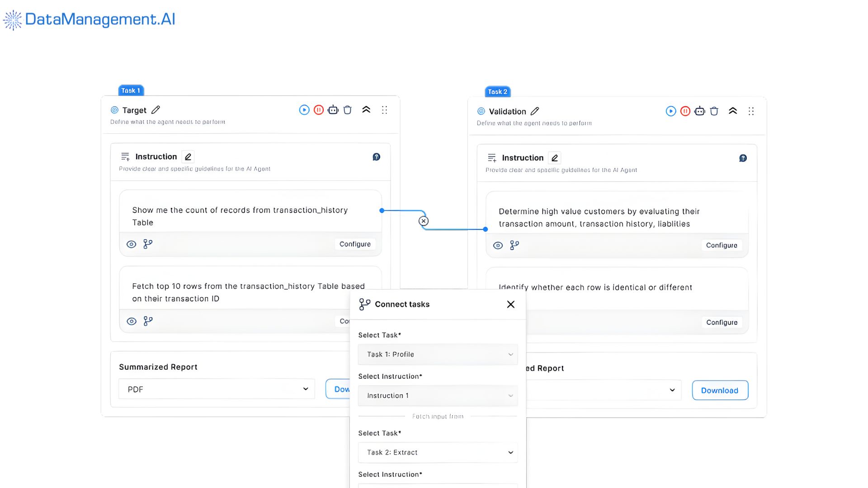This screenshot has height=488, width=868.
Task: Open the AI agent icon on Task 1
Action: coord(333,110)
